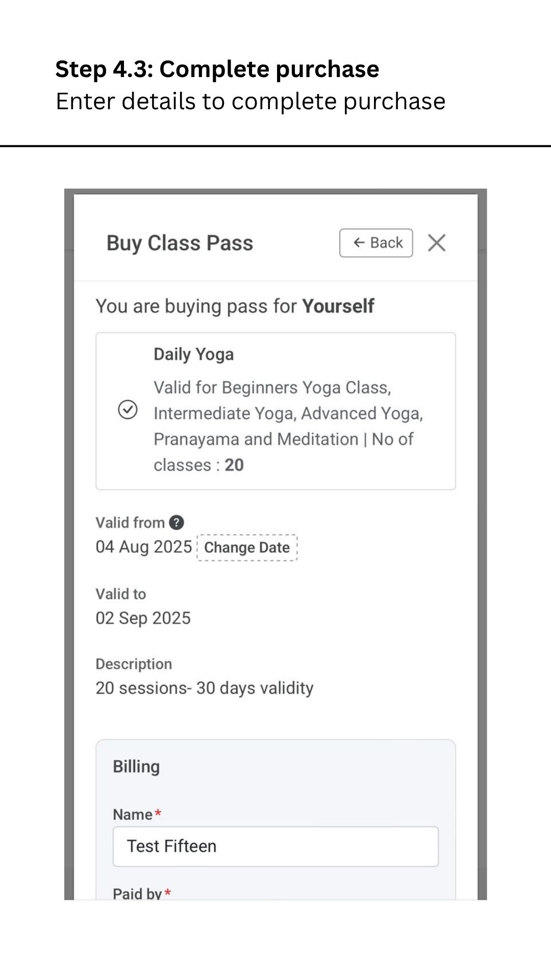Click the 02 Sep 2025 end date
The height and width of the screenshot is (980, 551).
point(143,618)
